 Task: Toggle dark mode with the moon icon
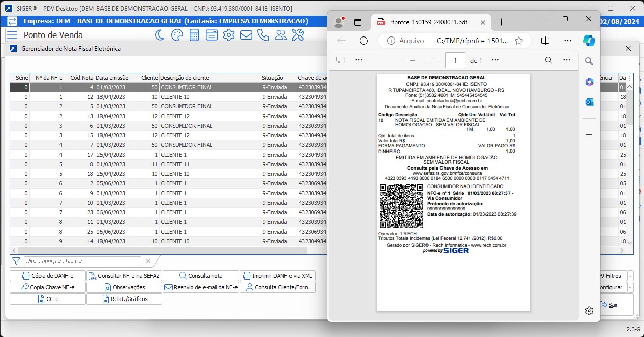(x=160, y=35)
